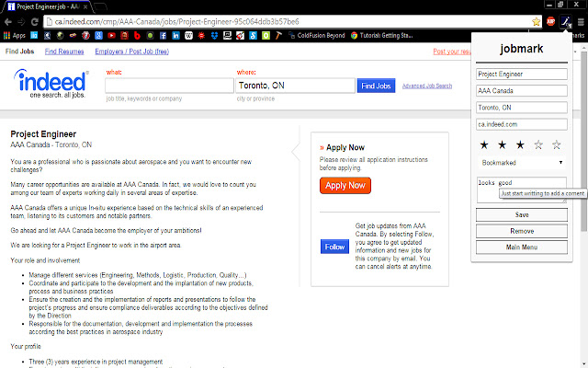Click the blue Find Jobs button
The width and height of the screenshot is (588, 368).
[376, 86]
